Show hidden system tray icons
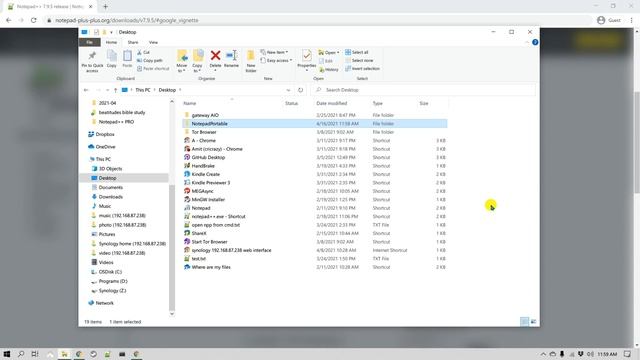This screenshot has height=360, width=640. [543, 354]
